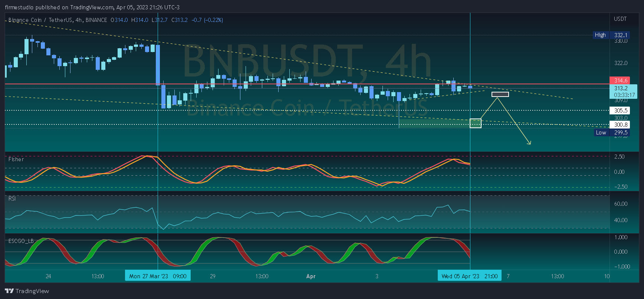Click the 60.00 RSI scale value
Image resolution: width=644 pixels, height=299 pixels.
(x=621, y=204)
